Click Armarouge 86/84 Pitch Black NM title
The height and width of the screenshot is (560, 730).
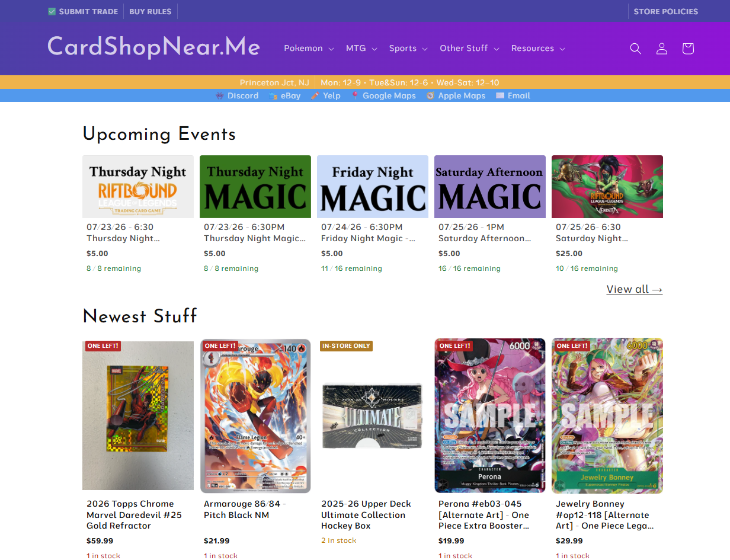click(x=245, y=509)
